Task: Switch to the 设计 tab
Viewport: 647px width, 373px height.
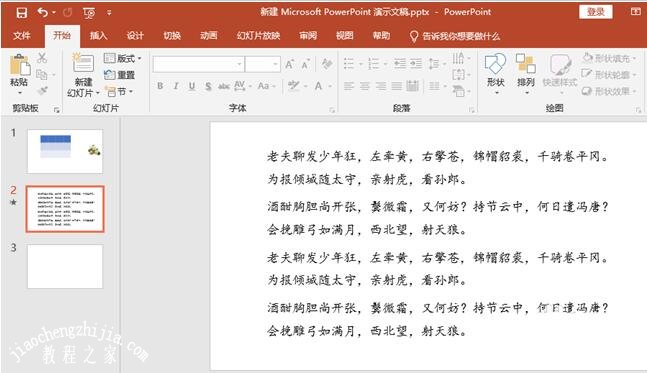Action: pos(135,36)
